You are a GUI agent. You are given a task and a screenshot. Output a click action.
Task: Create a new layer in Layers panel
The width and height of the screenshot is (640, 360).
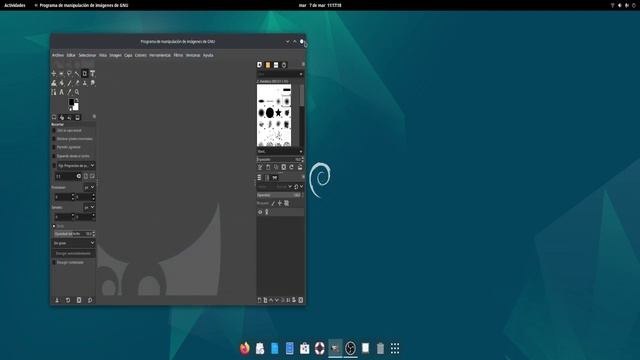(259, 300)
